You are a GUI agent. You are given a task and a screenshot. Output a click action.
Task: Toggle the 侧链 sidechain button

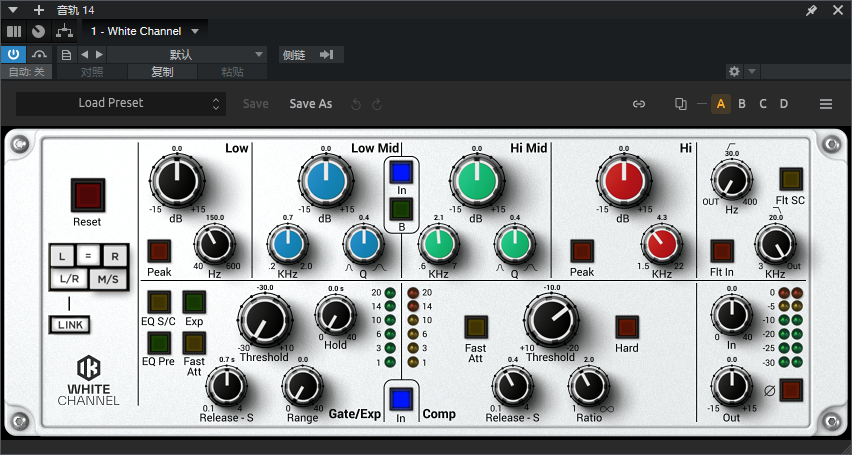point(311,54)
